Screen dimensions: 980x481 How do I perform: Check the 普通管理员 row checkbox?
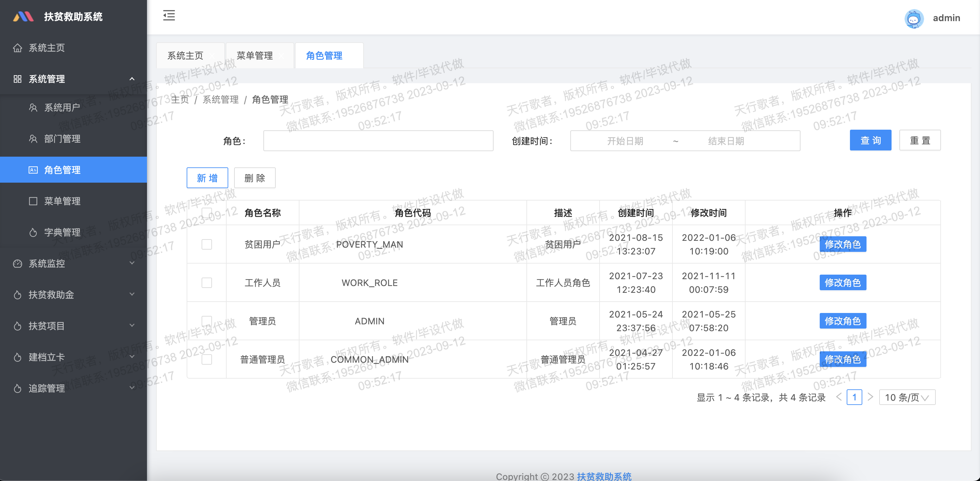pyautogui.click(x=206, y=359)
